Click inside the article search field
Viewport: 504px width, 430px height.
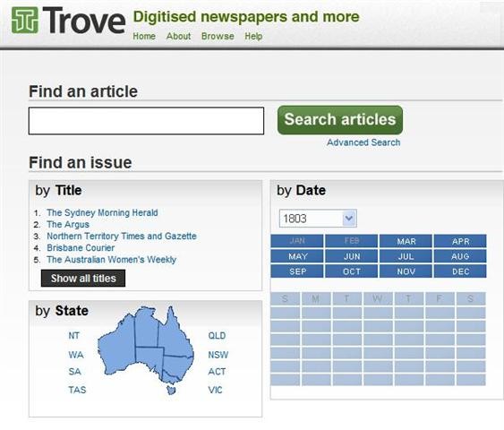click(146, 121)
